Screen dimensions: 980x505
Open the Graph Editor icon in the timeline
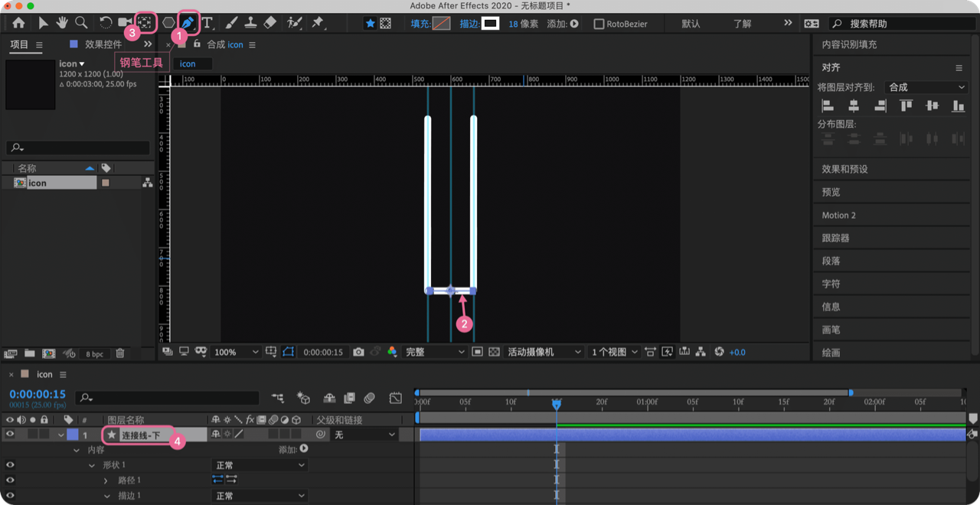[x=395, y=398]
